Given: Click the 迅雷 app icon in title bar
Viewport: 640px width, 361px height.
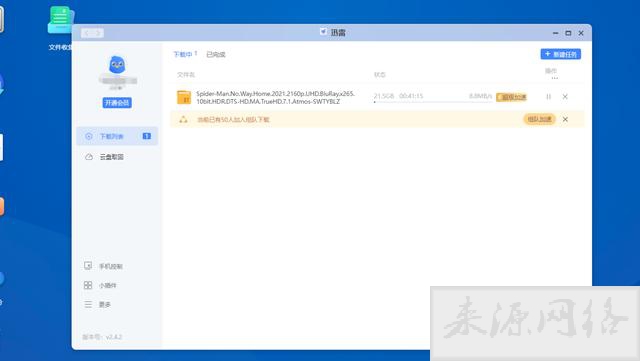Looking at the screenshot, I should coord(323,32).
